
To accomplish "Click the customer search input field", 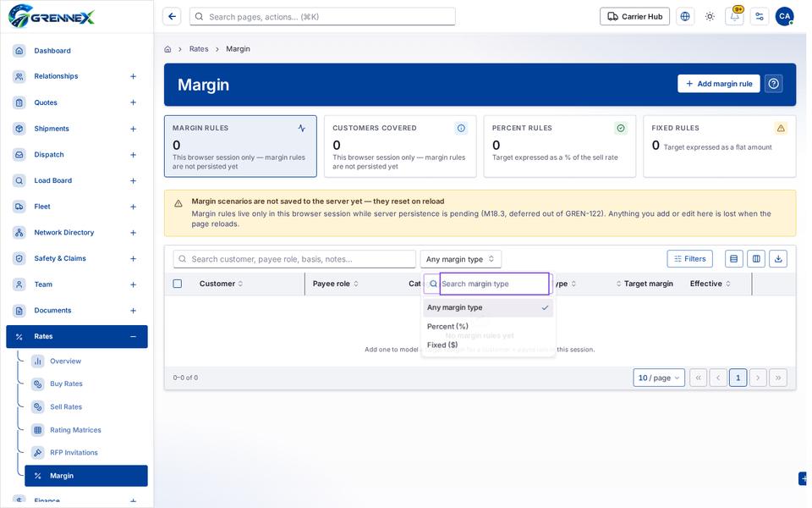I will pyautogui.click(x=294, y=259).
